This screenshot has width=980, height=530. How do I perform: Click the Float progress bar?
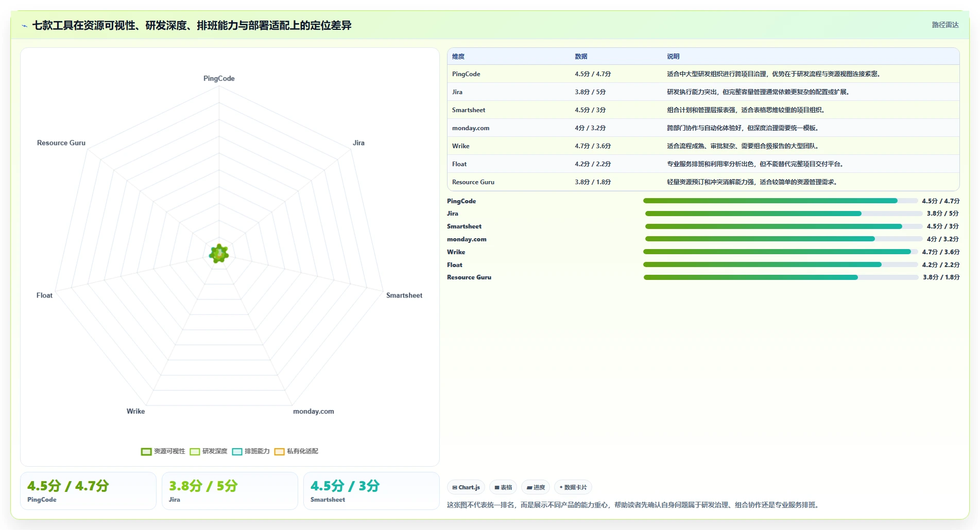(780, 264)
